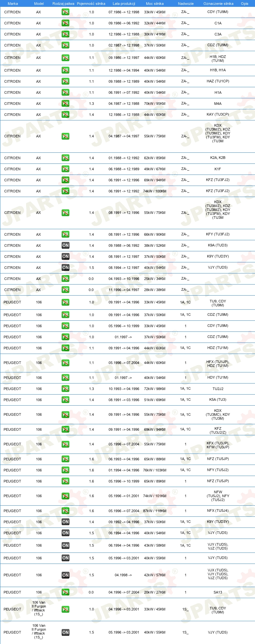Click the power value 62kW / 85KM
This screenshot has width=255, height=644.
[x=155, y=158]
